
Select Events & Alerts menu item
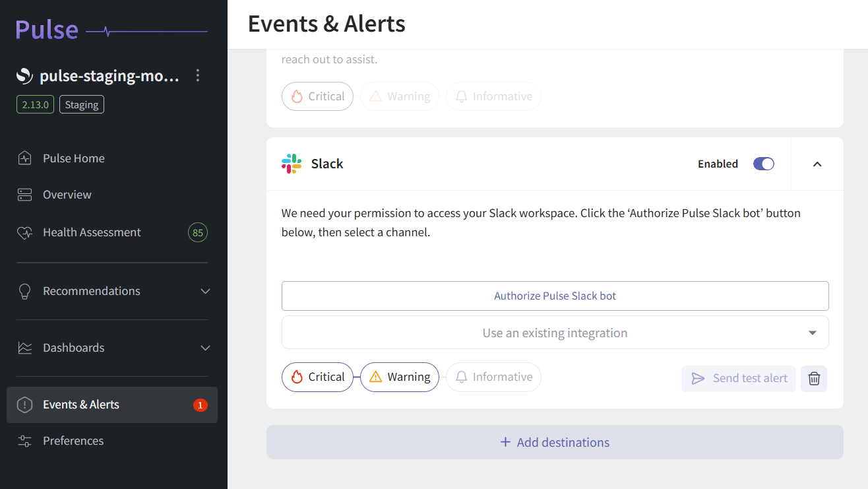(x=112, y=405)
